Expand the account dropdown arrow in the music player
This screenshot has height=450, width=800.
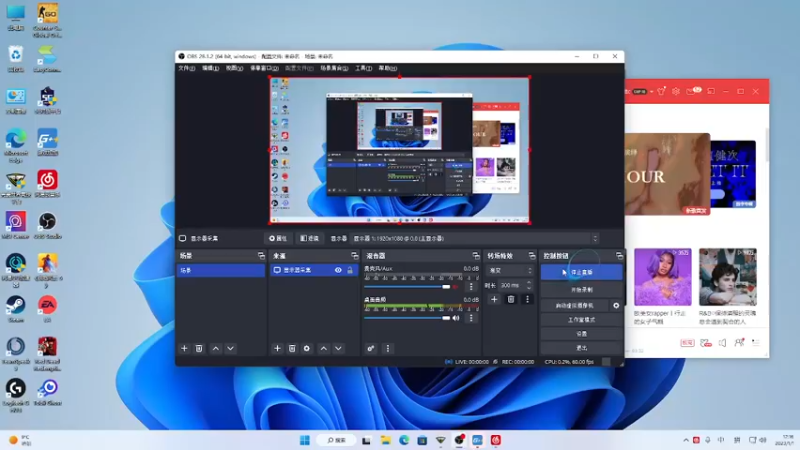[x=652, y=92]
